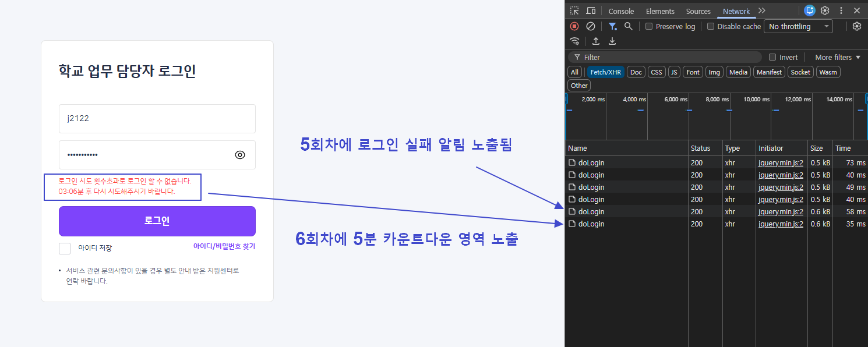Filter requests by JS type
The image size is (868, 347).
click(674, 72)
